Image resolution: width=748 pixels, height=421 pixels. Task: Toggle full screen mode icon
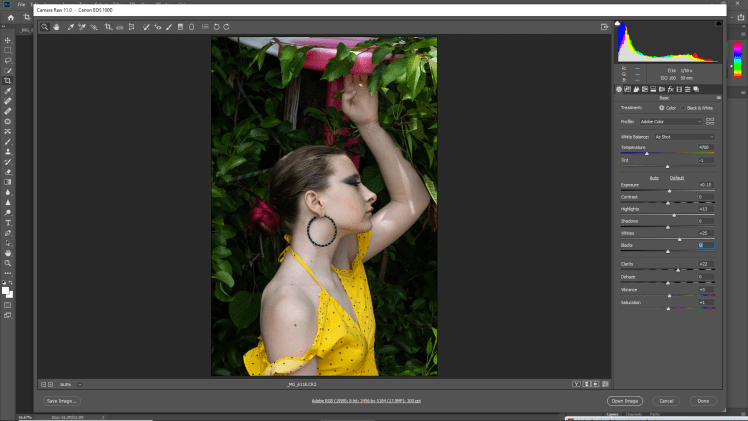pyautogui.click(x=605, y=27)
